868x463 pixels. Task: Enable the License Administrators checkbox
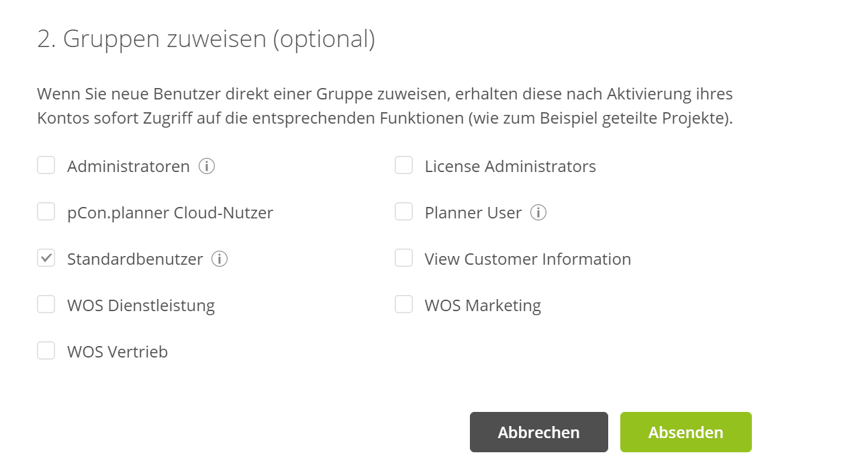coord(403,165)
